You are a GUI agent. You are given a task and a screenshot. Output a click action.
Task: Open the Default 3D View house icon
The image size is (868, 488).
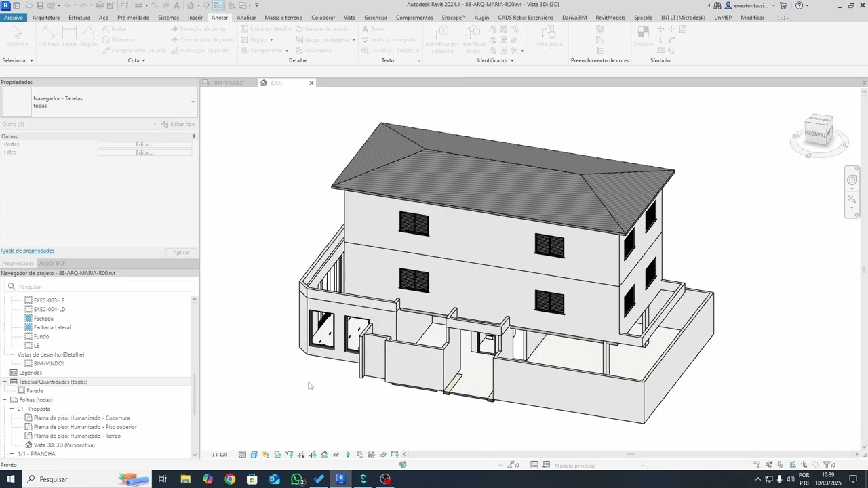pos(190,5)
